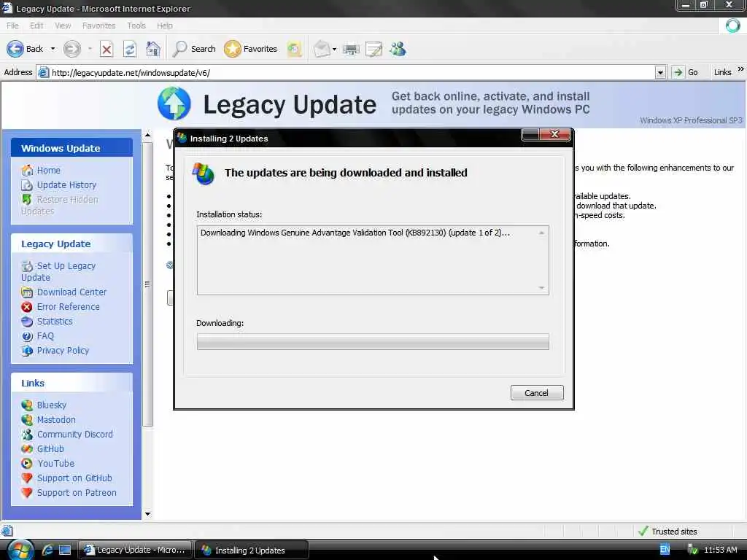This screenshot has height=560, width=747.
Task: Expand the address bar dropdown arrow
Action: 659,73
